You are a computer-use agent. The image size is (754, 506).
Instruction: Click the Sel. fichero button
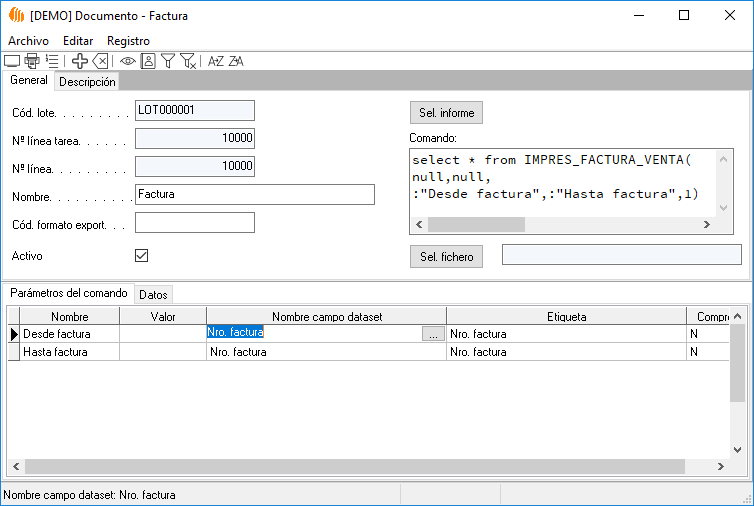click(445, 257)
